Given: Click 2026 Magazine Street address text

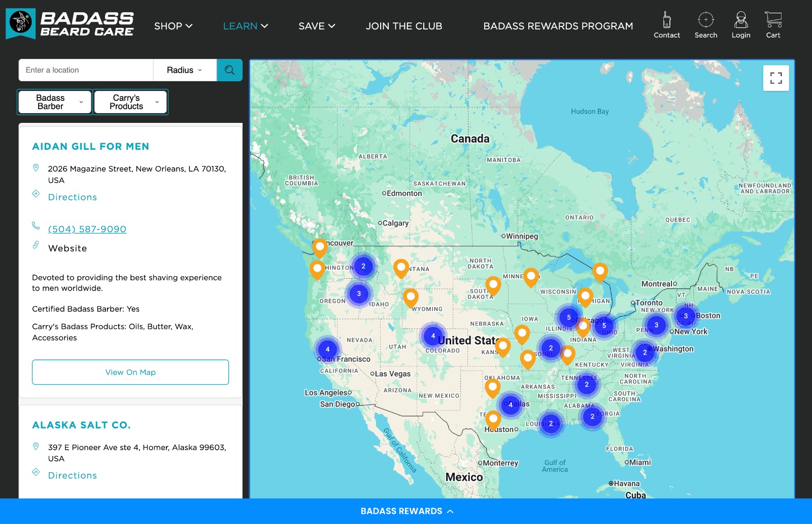Looking at the screenshot, I should (137, 174).
